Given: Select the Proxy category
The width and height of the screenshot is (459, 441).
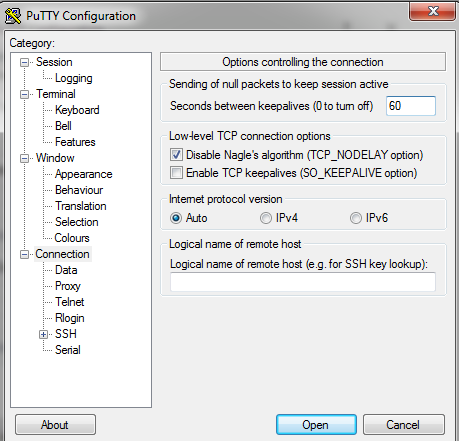Looking at the screenshot, I should pos(68,286).
